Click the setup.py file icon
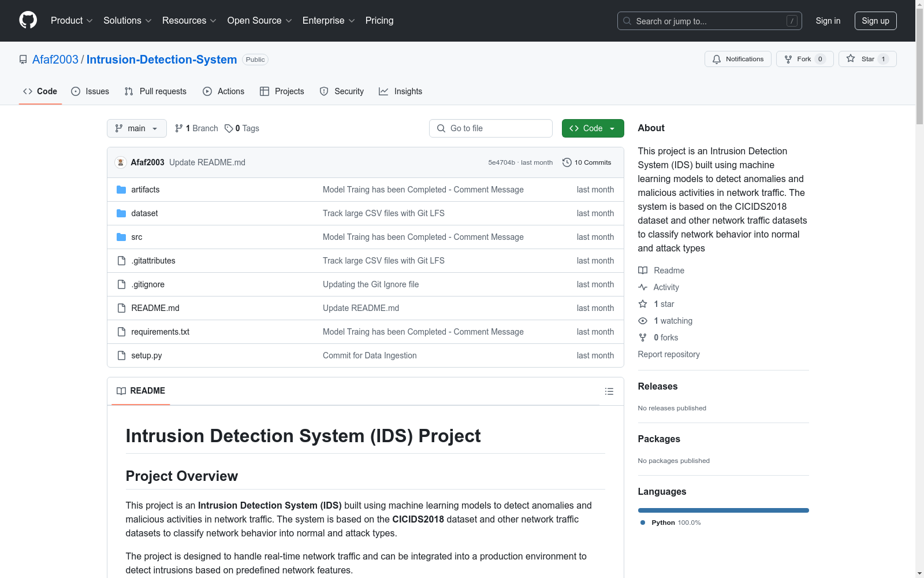Screen dimensions: 924x578 click(x=121, y=355)
